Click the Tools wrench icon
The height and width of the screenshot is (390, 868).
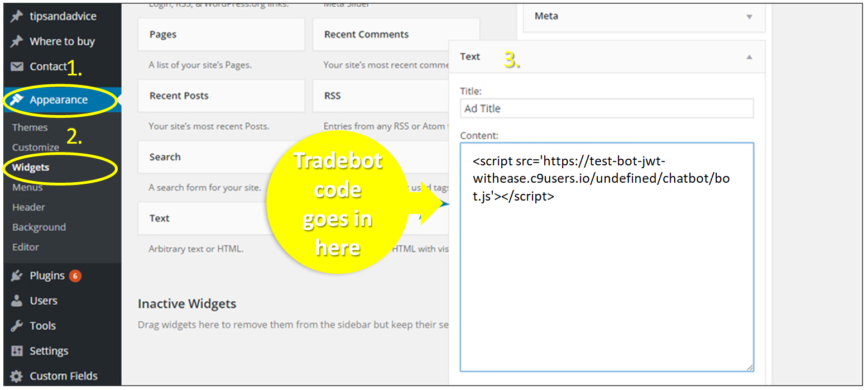17,326
